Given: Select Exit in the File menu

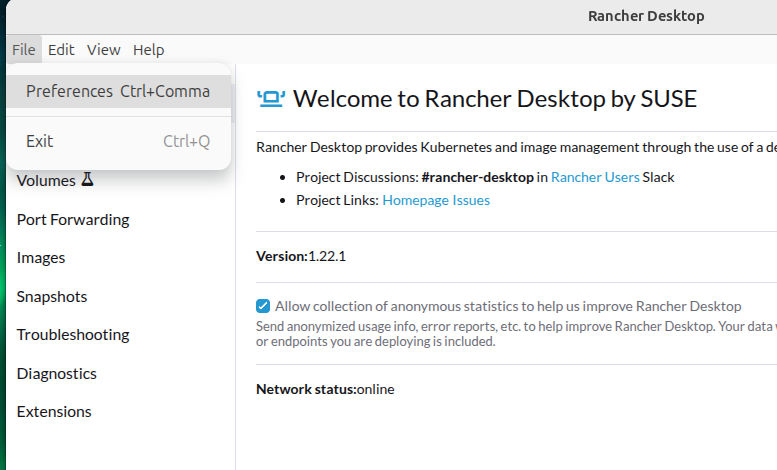Looking at the screenshot, I should click(x=119, y=141).
